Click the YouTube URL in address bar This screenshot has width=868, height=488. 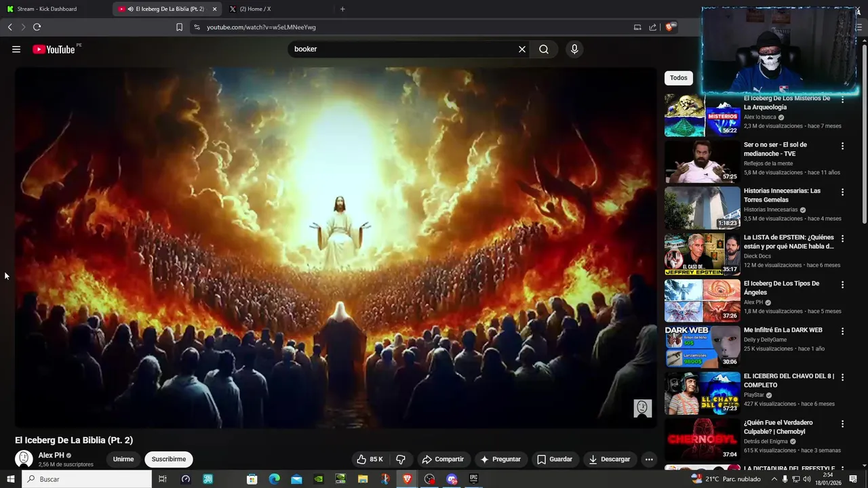click(x=261, y=27)
